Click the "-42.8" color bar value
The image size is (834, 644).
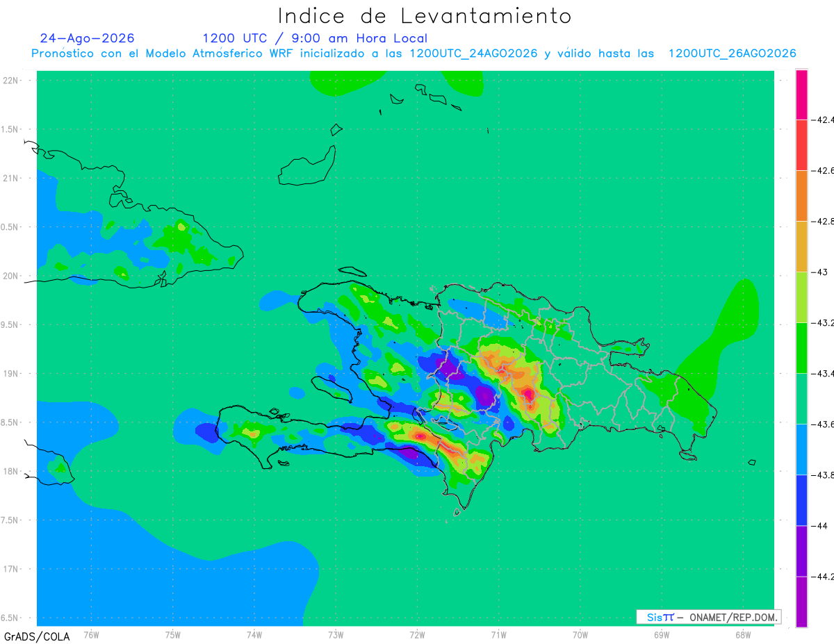(823, 222)
